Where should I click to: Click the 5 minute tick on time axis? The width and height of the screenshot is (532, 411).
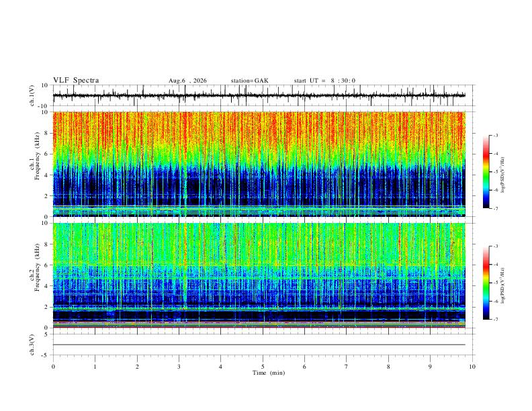pyautogui.click(x=263, y=367)
